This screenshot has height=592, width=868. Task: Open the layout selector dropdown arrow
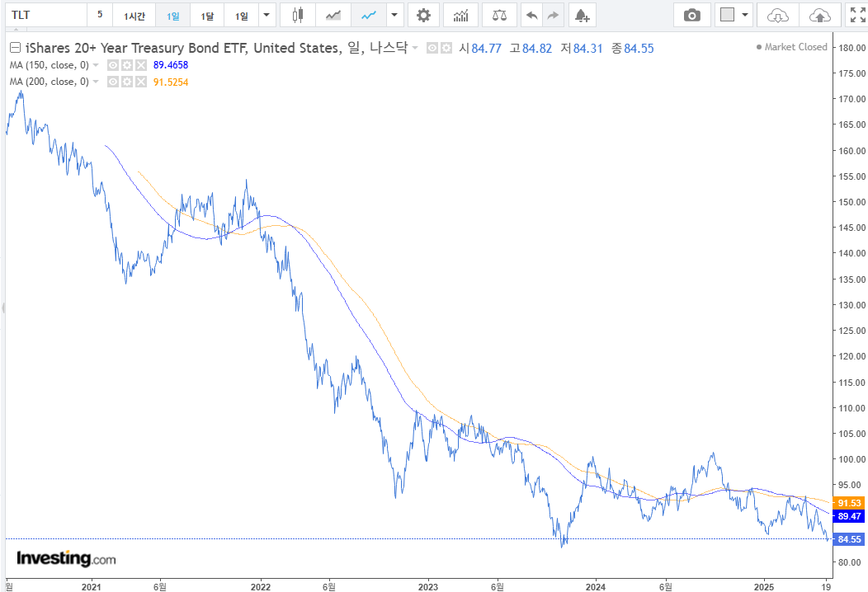[745, 15]
